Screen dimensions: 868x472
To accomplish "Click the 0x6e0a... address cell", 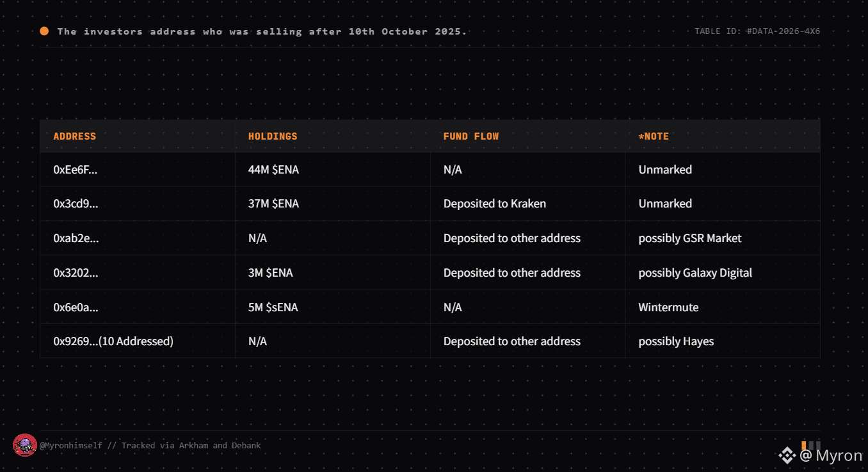I will point(76,307).
